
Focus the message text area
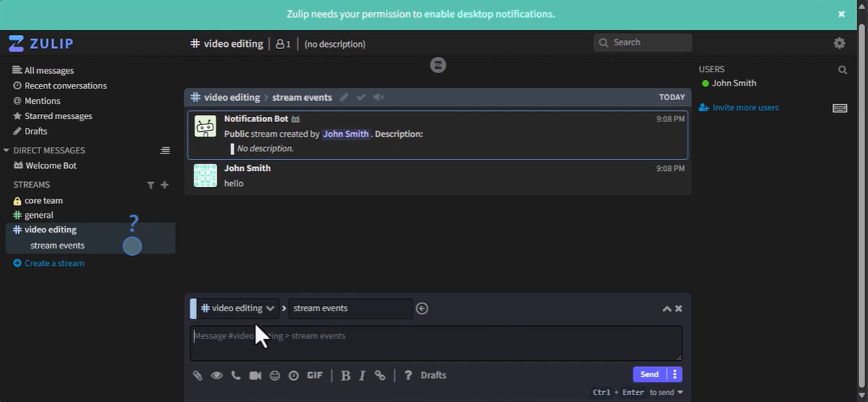(x=436, y=344)
